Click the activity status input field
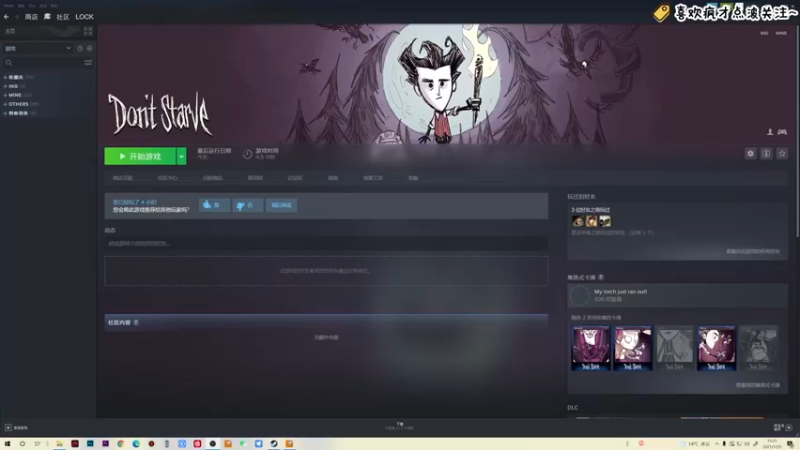The height and width of the screenshot is (450, 800). point(326,243)
